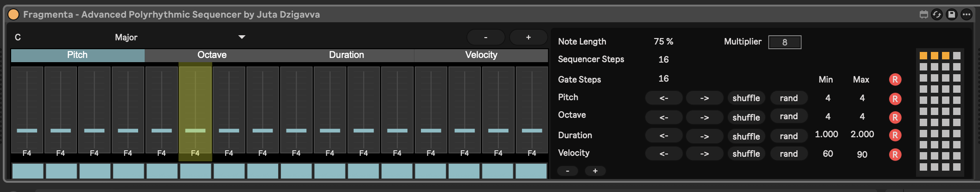Click the first orange square in preset grid
Screen dimensions: 980x192
coord(923,56)
